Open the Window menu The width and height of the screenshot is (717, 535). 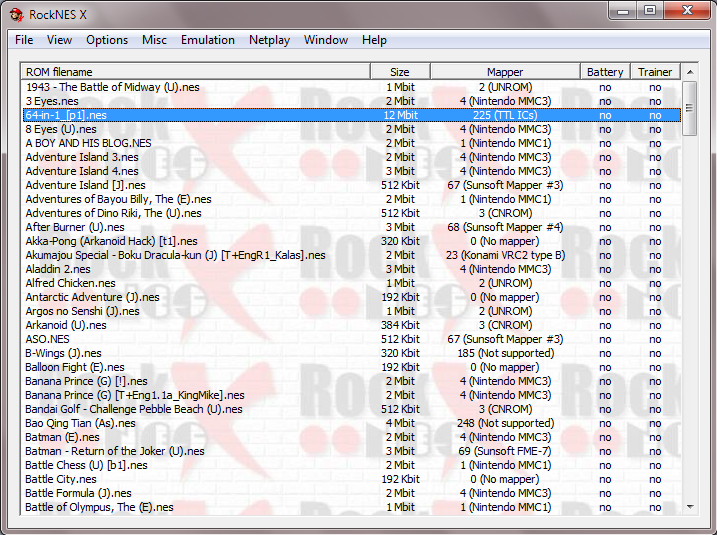(326, 40)
